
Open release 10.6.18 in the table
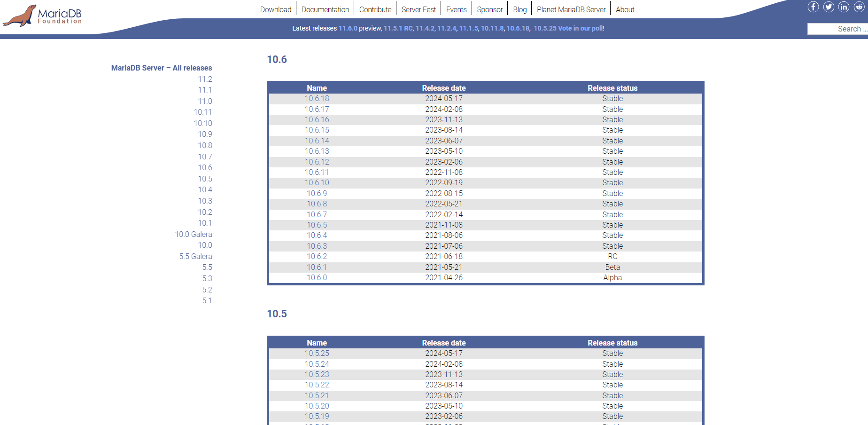click(317, 98)
